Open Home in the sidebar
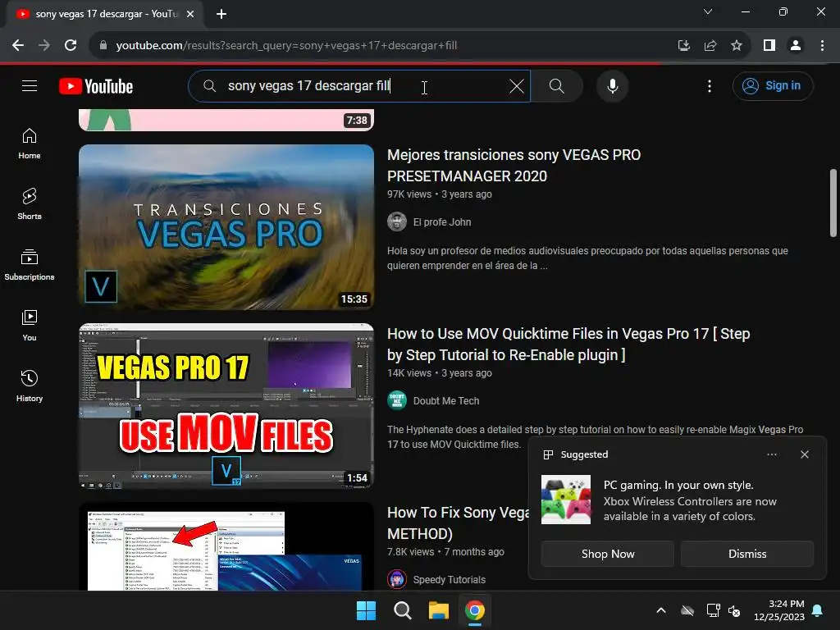Viewport: 840px width, 630px height. point(30,144)
